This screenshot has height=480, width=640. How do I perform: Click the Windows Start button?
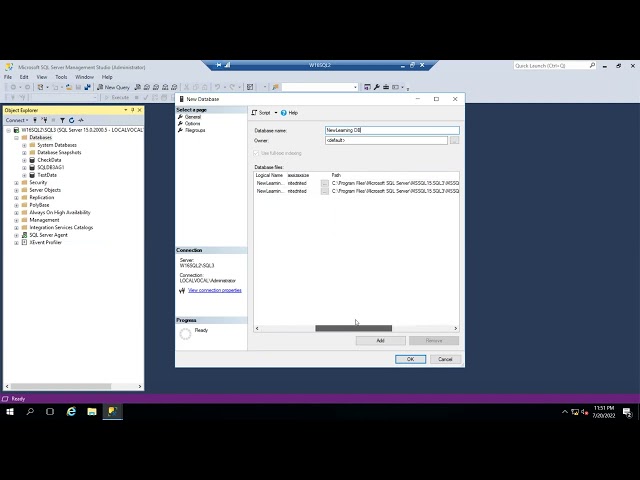coord(10,411)
